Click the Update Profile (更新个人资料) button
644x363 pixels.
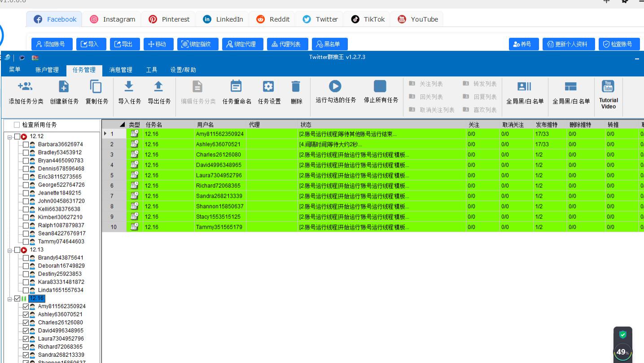(x=569, y=44)
